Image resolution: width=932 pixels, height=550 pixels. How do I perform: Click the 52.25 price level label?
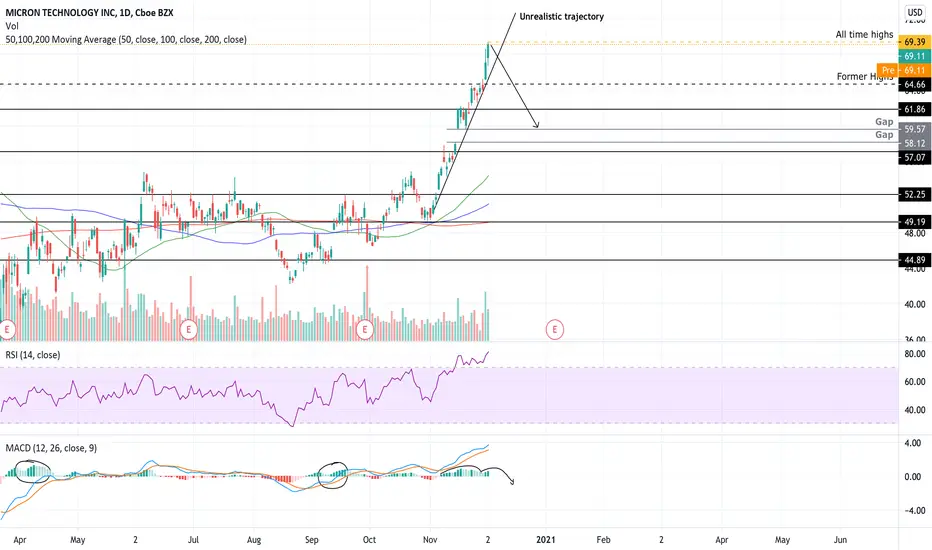(x=915, y=194)
